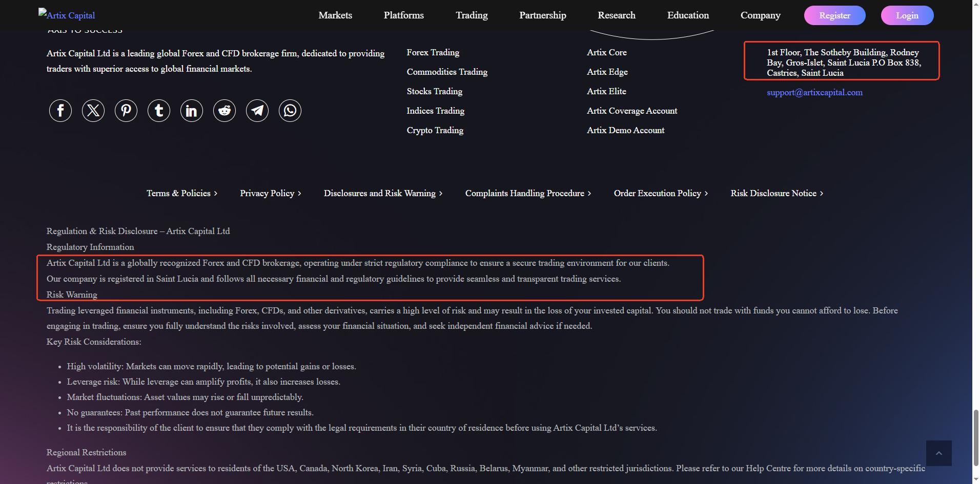980x484 pixels.
Task: Open the Artix Elite account link
Action: (x=606, y=91)
